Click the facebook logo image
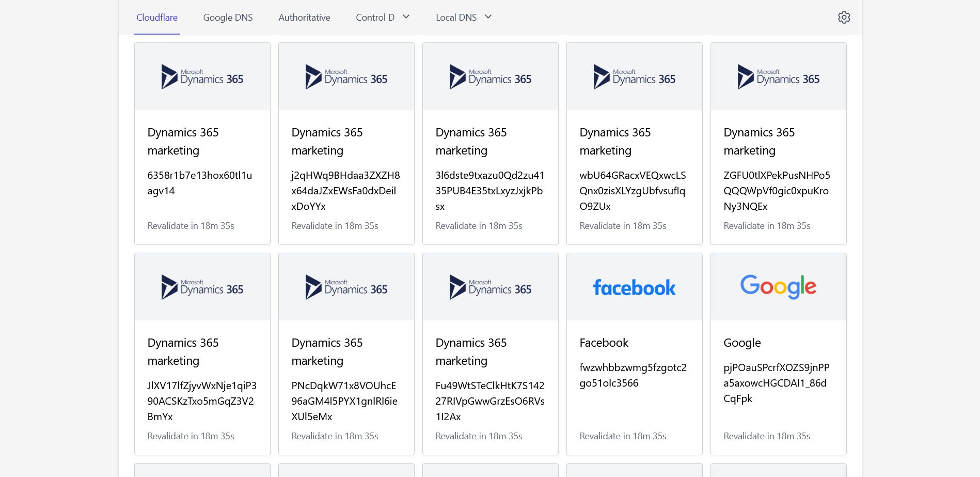Viewport: 980px width, 477px height. (x=635, y=287)
